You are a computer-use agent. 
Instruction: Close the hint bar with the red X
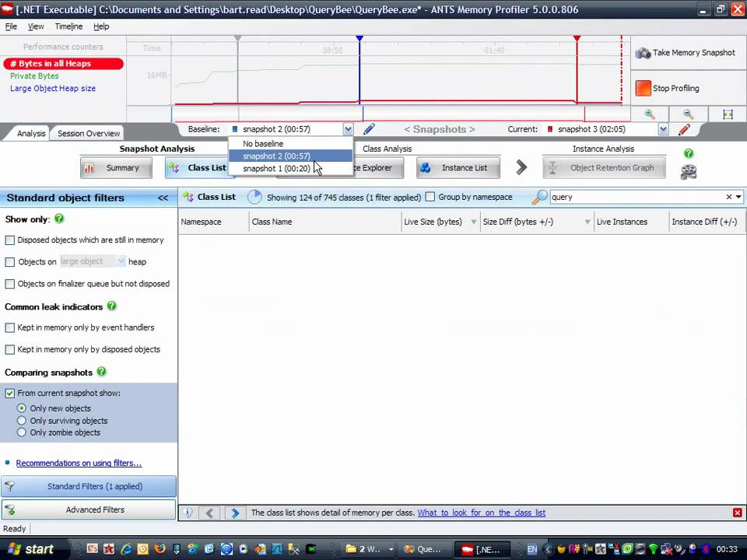[737, 513]
